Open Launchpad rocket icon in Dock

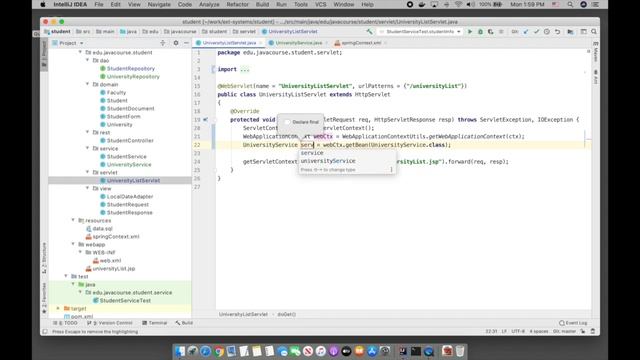193,351
